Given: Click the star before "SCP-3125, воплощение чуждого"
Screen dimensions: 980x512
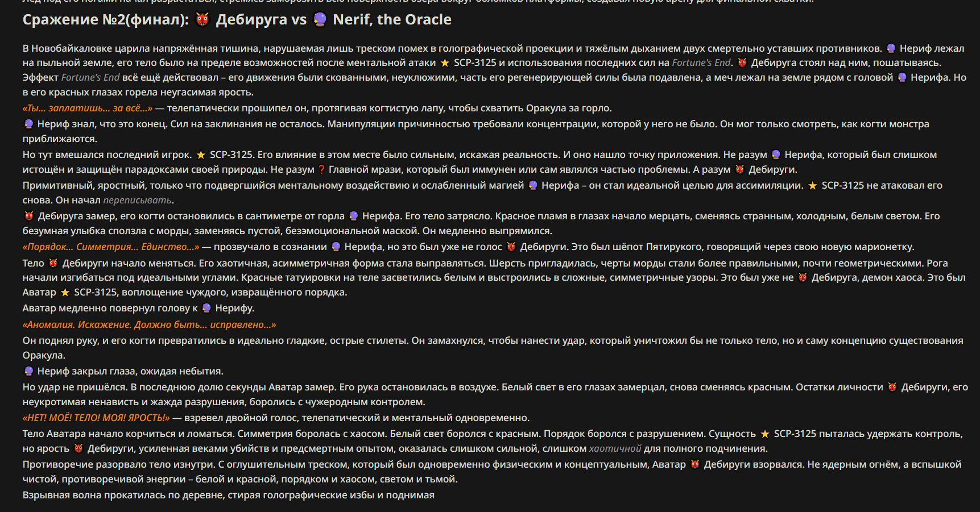Looking at the screenshot, I should tap(65, 292).
